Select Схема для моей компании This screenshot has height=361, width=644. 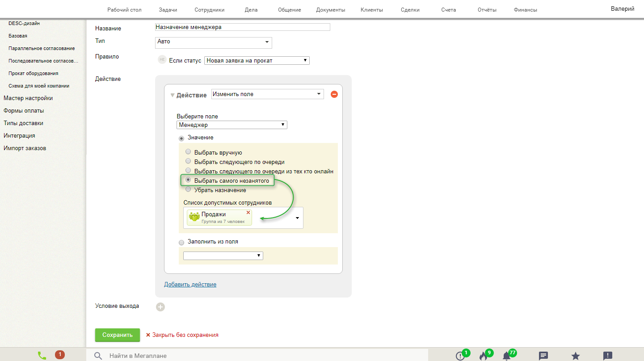click(39, 86)
